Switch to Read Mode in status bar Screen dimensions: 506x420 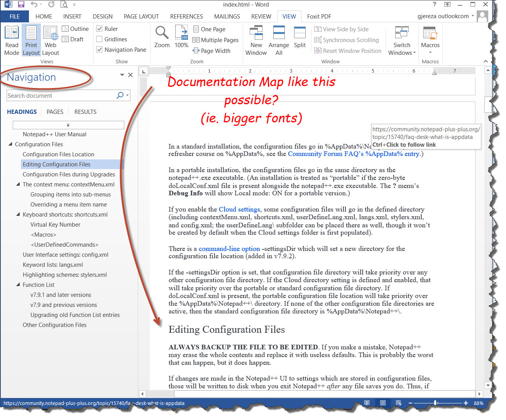tap(367, 403)
